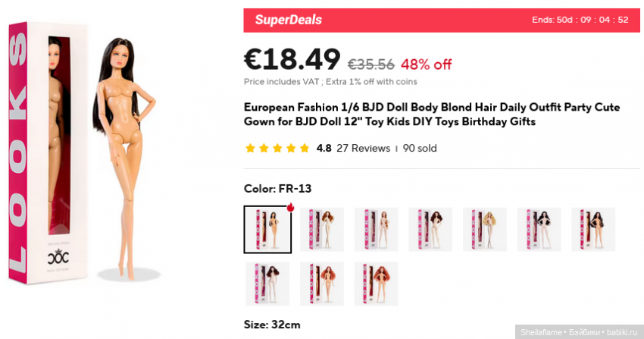Click the 90 sold text
The height and width of the screenshot is (339, 644).
coord(420,149)
